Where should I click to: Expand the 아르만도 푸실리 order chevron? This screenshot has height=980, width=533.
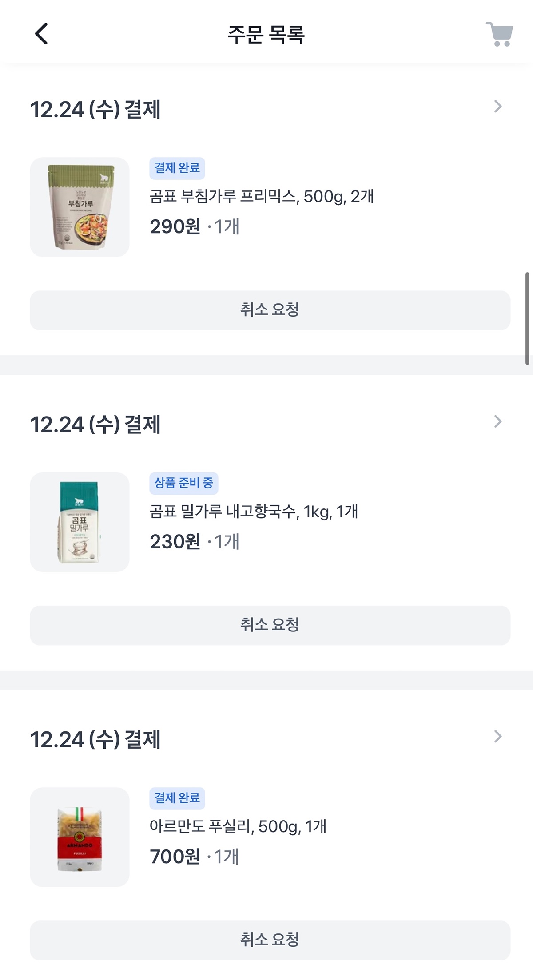497,737
